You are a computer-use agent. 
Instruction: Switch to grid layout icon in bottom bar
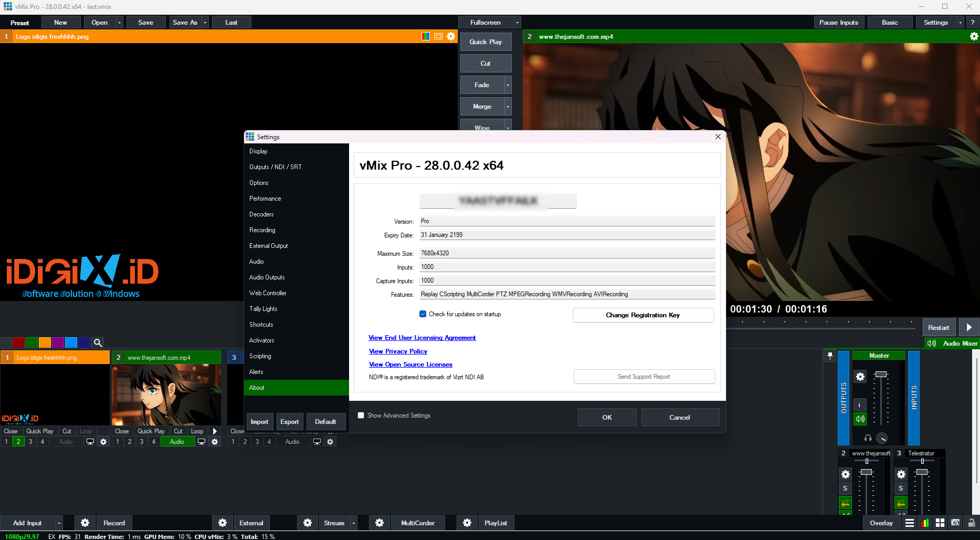940,523
